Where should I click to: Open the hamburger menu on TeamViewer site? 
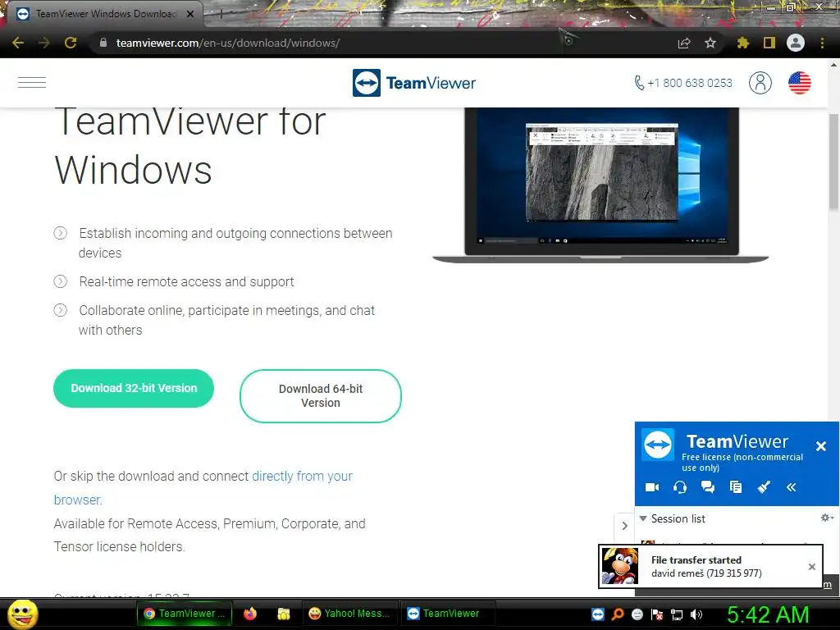pyautogui.click(x=32, y=83)
